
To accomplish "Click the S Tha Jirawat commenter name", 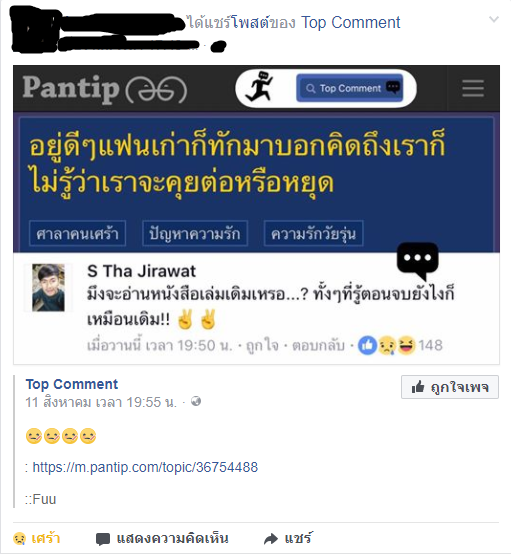I will click(141, 271).
